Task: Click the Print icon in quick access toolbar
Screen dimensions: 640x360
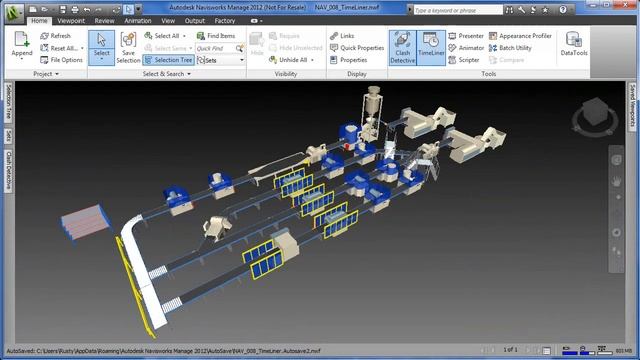Action: click(75, 9)
